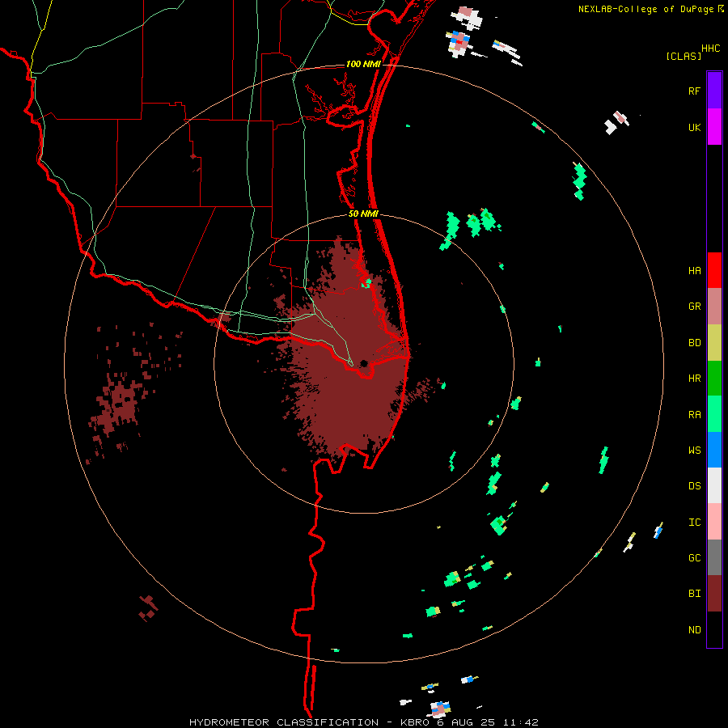Viewport: 728px width, 728px height.
Task: Click the DS white legend swatch
Action: point(714,485)
